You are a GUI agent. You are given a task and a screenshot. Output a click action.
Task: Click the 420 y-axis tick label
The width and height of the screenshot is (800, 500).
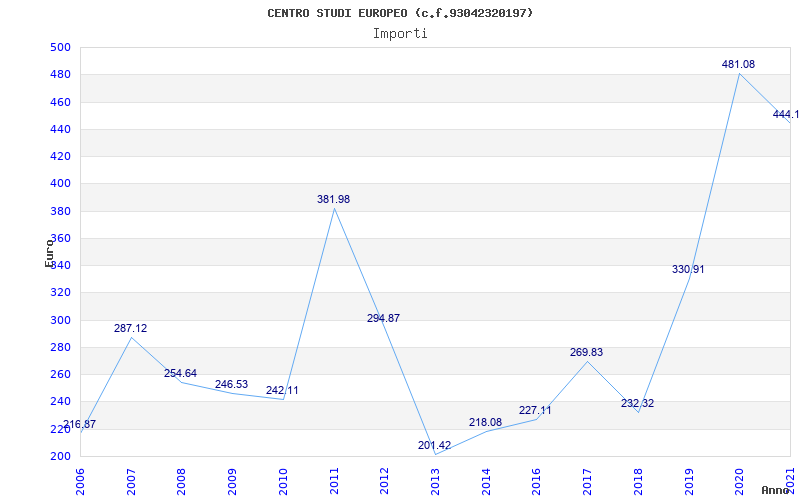(x=60, y=156)
